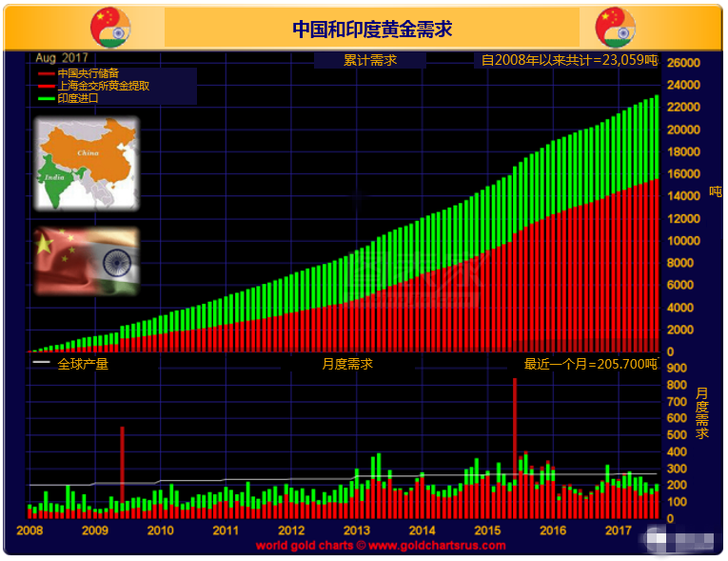This screenshot has height=561, width=728.
Task: Click the right China-India flag icon in header
Action: [616, 28]
